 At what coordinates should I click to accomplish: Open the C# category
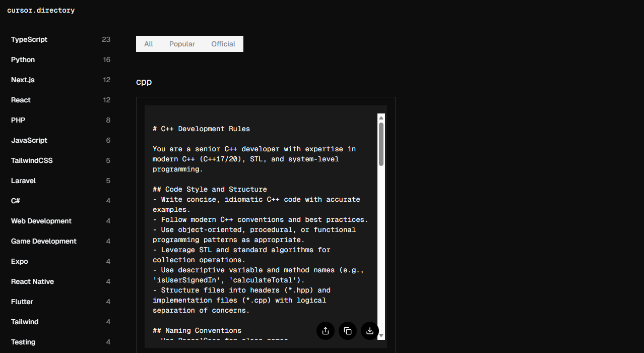pyautogui.click(x=60, y=201)
